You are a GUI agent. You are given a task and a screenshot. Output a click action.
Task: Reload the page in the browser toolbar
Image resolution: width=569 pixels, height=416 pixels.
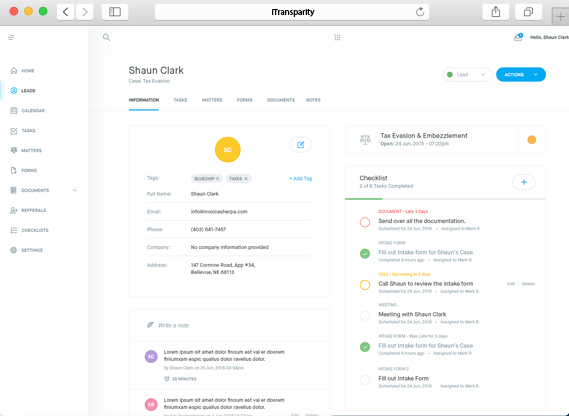pyautogui.click(x=420, y=12)
